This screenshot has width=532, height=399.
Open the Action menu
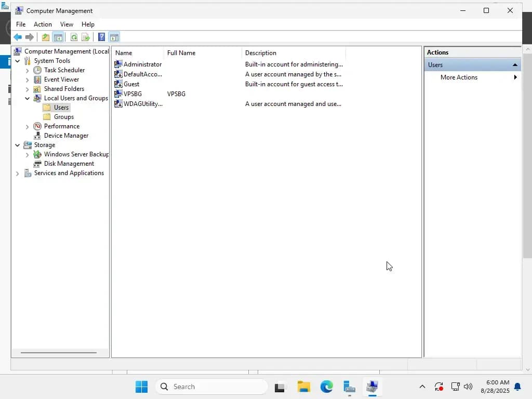coord(43,24)
